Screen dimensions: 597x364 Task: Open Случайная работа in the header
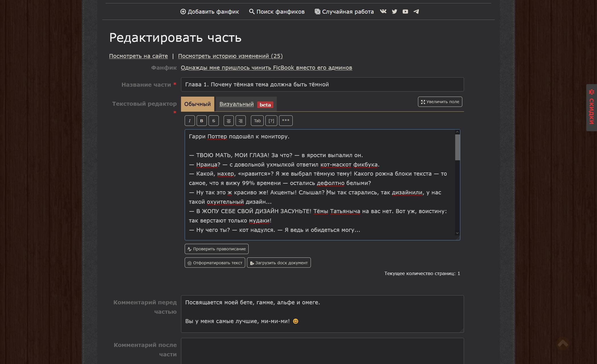[345, 12]
